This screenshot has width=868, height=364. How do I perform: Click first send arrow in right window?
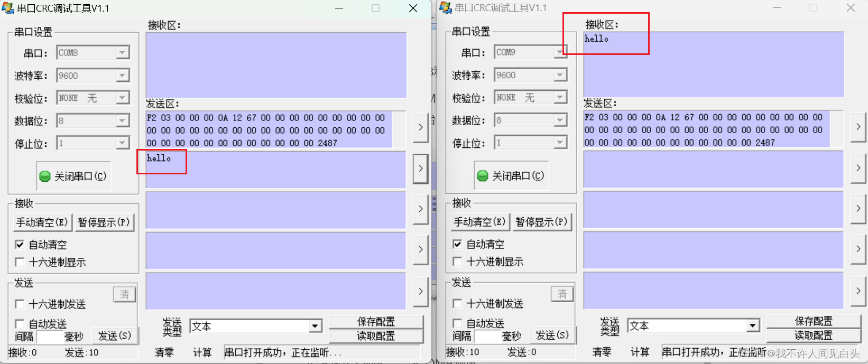point(858,127)
